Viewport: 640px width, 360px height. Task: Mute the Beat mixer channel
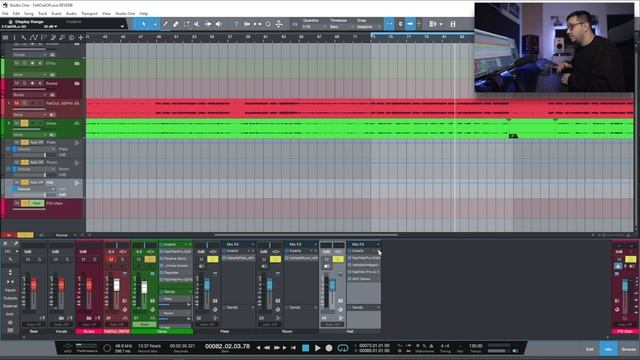coord(28,259)
